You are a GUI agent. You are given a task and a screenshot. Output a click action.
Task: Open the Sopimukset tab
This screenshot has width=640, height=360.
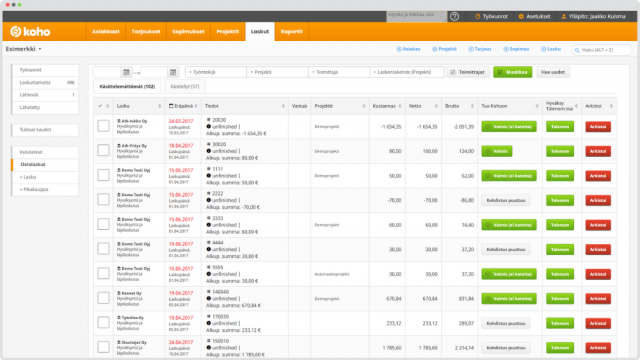coord(188,31)
